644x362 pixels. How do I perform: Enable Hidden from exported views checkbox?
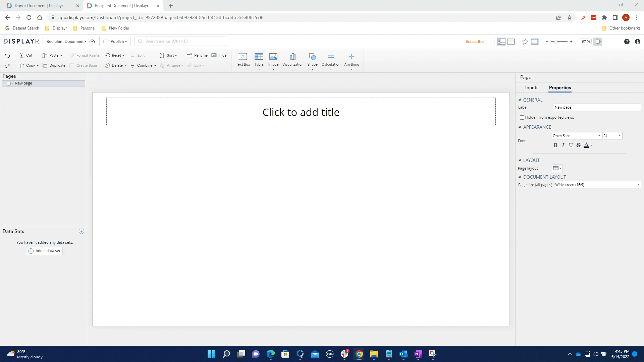tap(522, 117)
